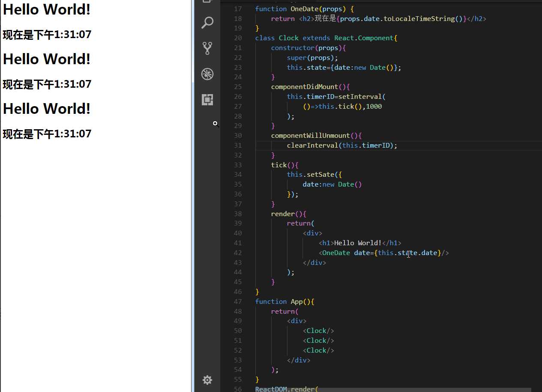Screen dimensions: 542x392
Task: Click '<OneDate date={this.state.date}/>' line
Action: [383, 253]
